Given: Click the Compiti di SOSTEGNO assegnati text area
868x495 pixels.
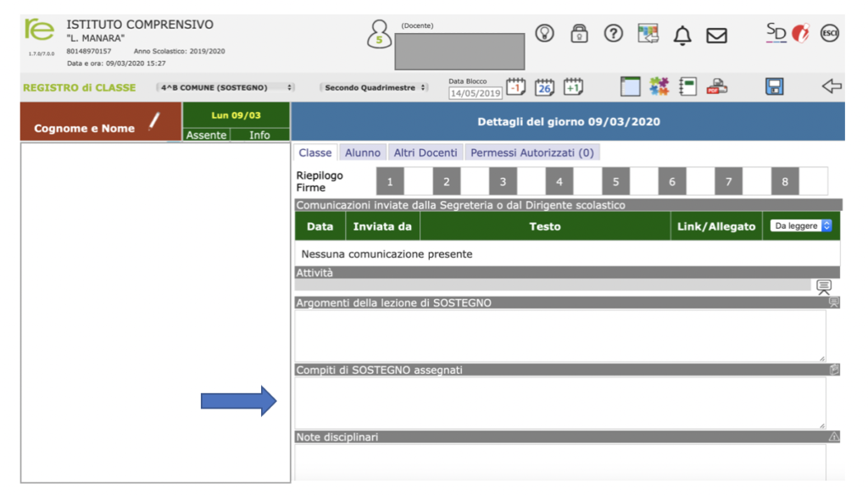Looking at the screenshot, I should pyautogui.click(x=559, y=403).
